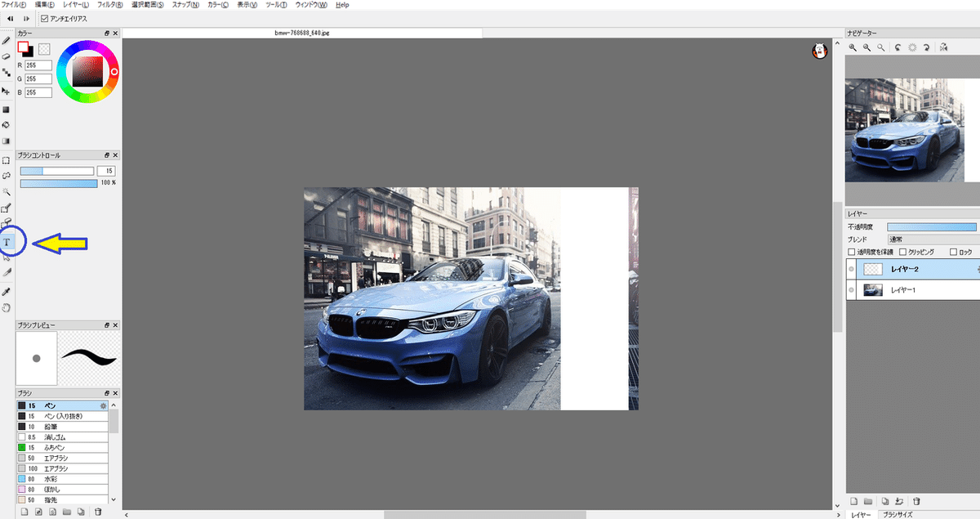The width and height of the screenshot is (980, 519).
Task: Select the Fill rectangle tool
Action: click(6, 109)
